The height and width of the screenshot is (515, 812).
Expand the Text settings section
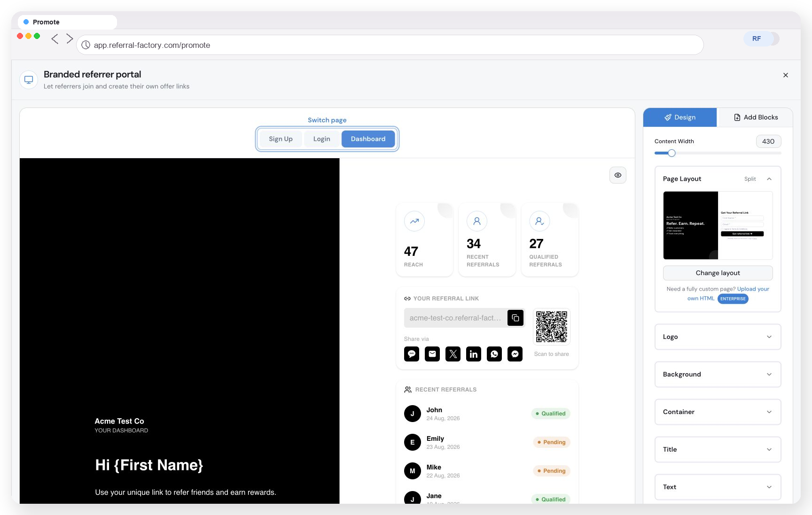(x=718, y=487)
